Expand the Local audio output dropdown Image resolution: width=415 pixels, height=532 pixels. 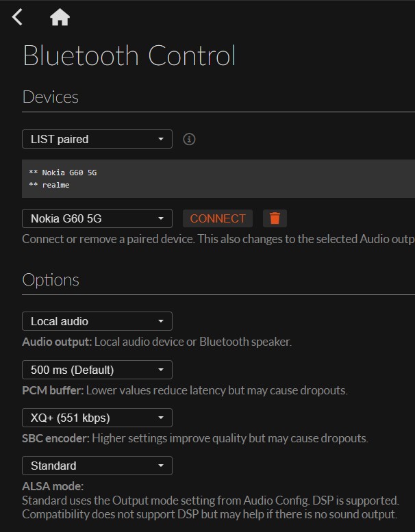(x=97, y=321)
